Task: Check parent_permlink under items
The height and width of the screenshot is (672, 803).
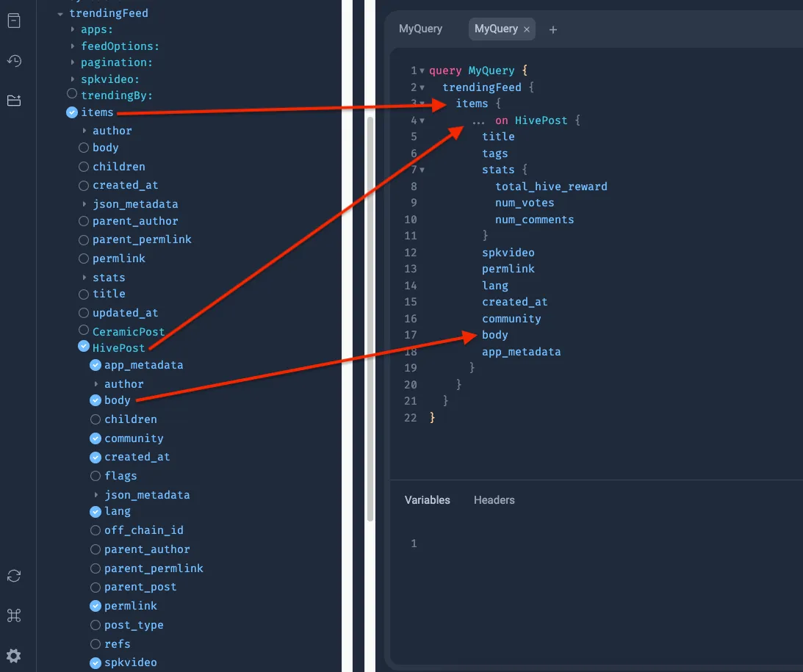Action: coord(84,239)
